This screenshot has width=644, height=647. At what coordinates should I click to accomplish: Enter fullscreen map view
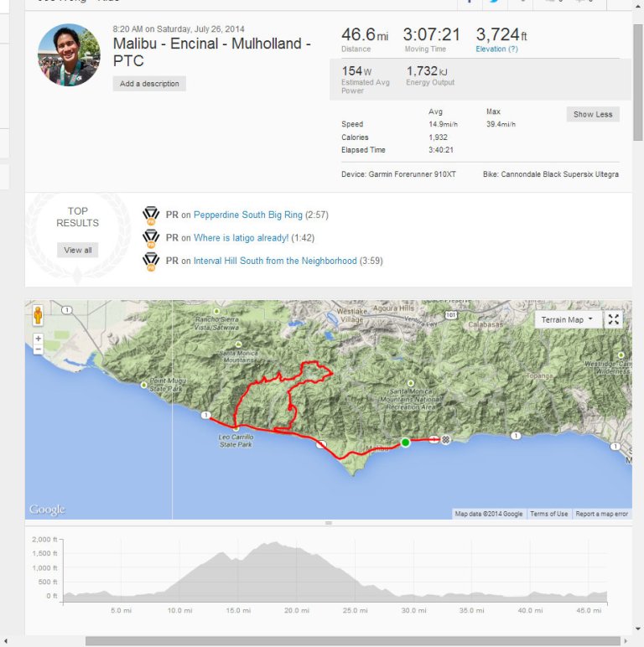[x=614, y=319]
